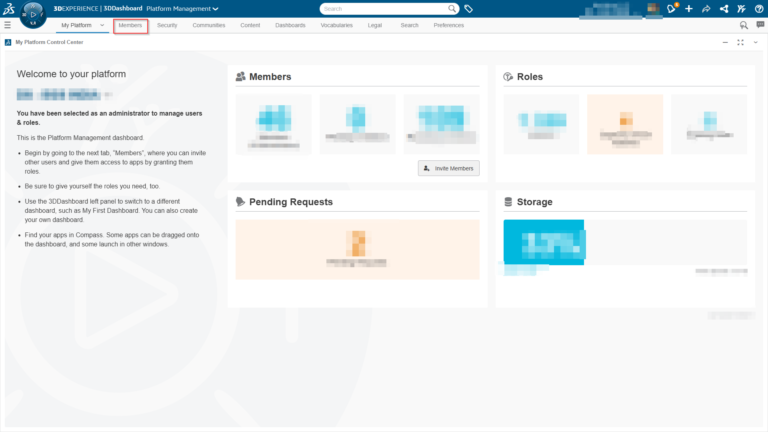768x432 pixels.
Task: Open the Search tab
Action: (x=409, y=25)
